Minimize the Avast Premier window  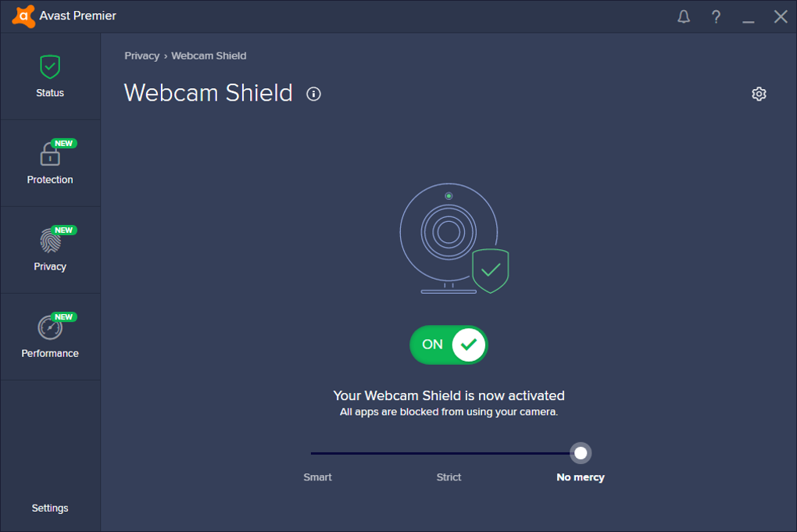(x=749, y=16)
